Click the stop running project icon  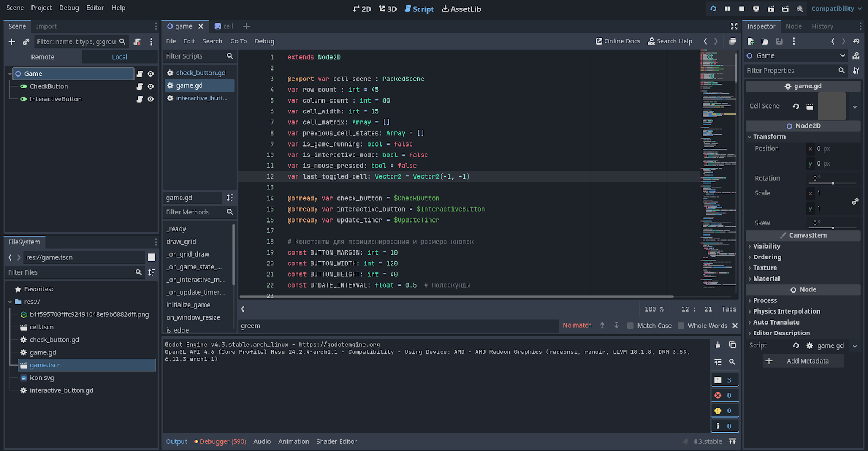(x=742, y=9)
